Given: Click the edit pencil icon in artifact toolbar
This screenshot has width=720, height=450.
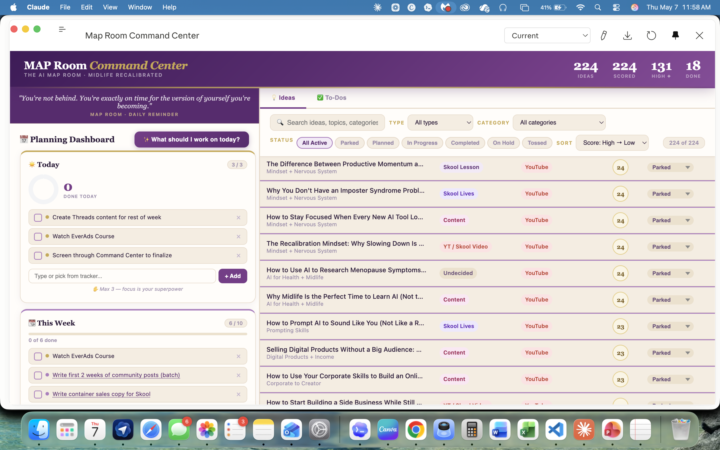Looking at the screenshot, I should 603,35.
